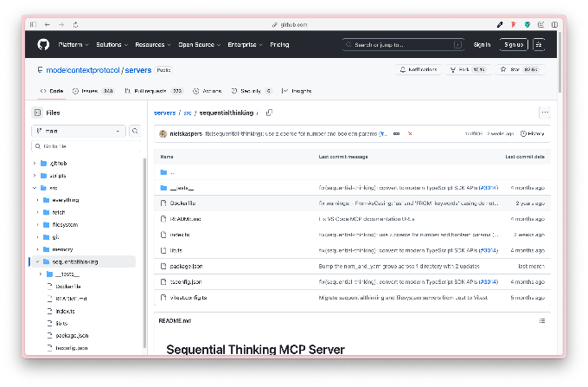Image resolution: width=588 pixels, height=387 pixels.
Task: Open parent directory folder row
Action: [x=352, y=172]
